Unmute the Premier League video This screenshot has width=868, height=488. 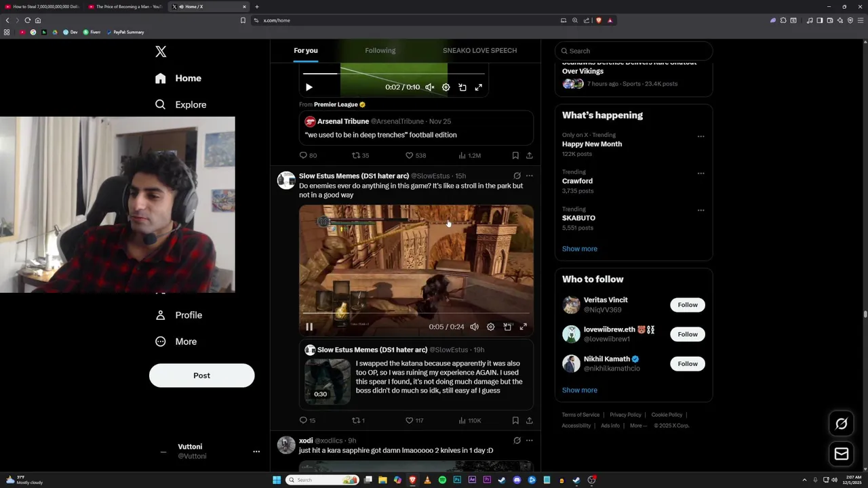pyautogui.click(x=430, y=87)
